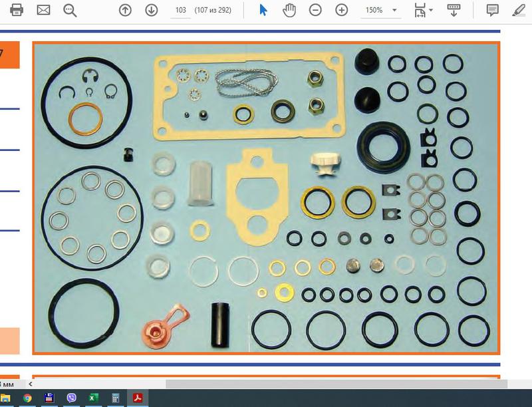The width and height of the screenshot is (532, 407).
Task: Open the find text magnifier tool
Action: tap(70, 10)
